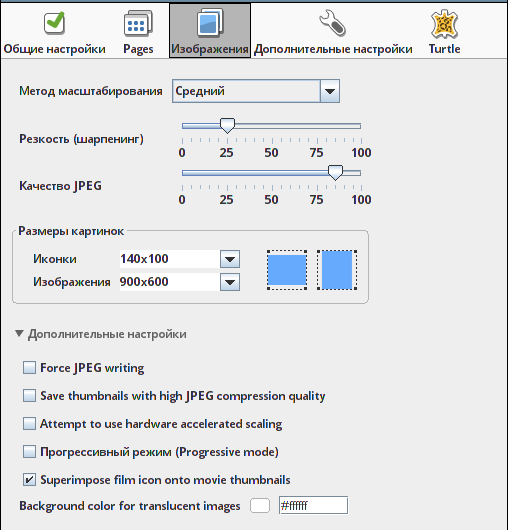Click the Качество JPEG slider handle
Screen dimensions: 508x530
336,173
